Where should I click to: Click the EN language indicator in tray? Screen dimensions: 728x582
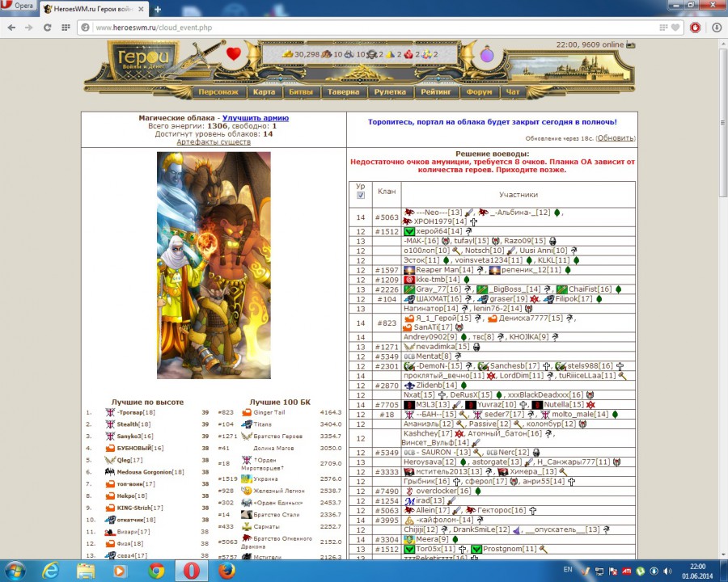[568, 569]
